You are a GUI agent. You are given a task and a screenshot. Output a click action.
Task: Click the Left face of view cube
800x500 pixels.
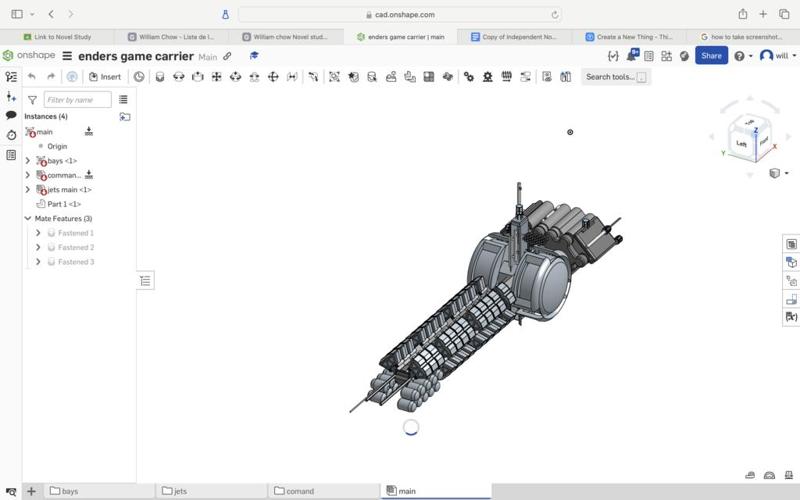pos(741,144)
